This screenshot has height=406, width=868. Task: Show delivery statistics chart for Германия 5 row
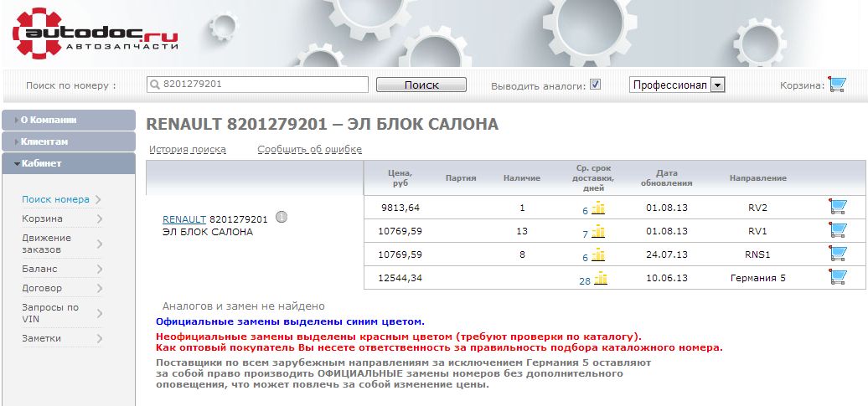(x=598, y=279)
